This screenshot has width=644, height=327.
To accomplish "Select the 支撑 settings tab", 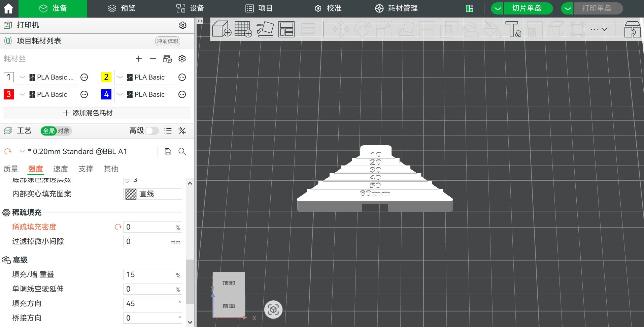I will (86, 169).
